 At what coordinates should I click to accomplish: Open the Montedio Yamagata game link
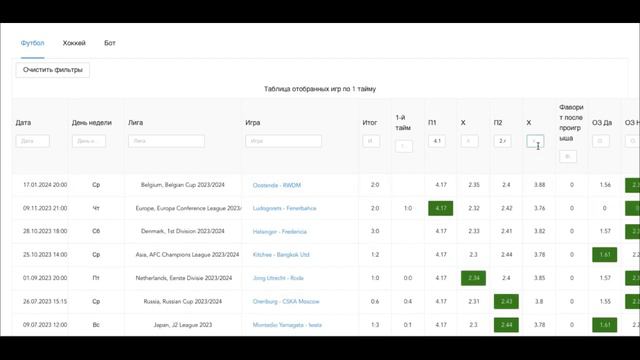click(x=287, y=325)
